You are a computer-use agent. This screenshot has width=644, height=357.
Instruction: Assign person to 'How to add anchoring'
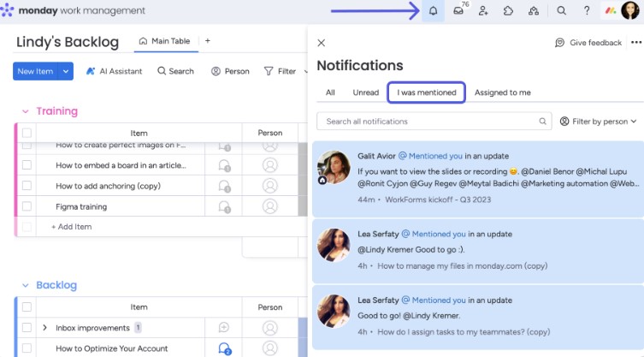[270, 186]
